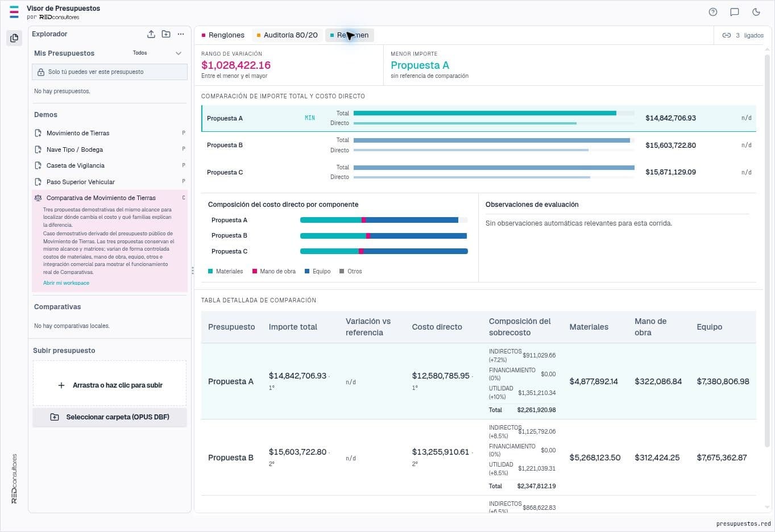Click the Visor de Presupuestos logo icon
The width and height of the screenshot is (775, 532).
pyautogui.click(x=14, y=12)
